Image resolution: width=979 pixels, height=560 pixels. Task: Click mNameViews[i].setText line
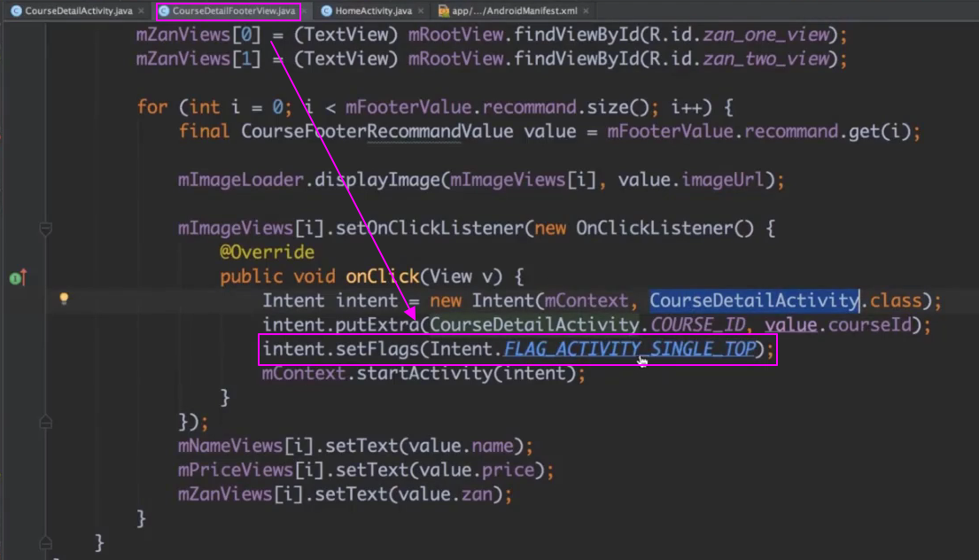(x=355, y=446)
